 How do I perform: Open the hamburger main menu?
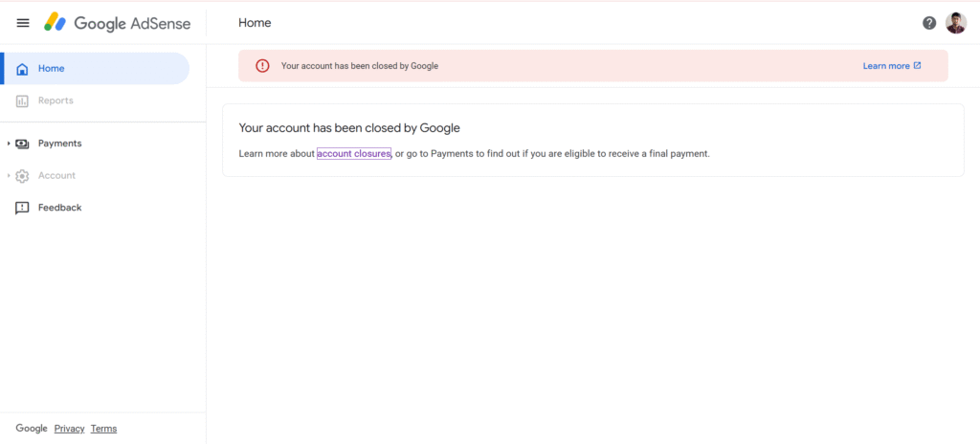[x=23, y=23]
